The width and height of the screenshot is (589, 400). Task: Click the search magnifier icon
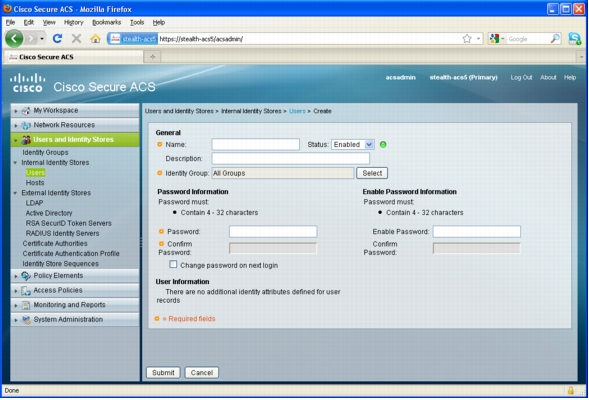click(555, 39)
